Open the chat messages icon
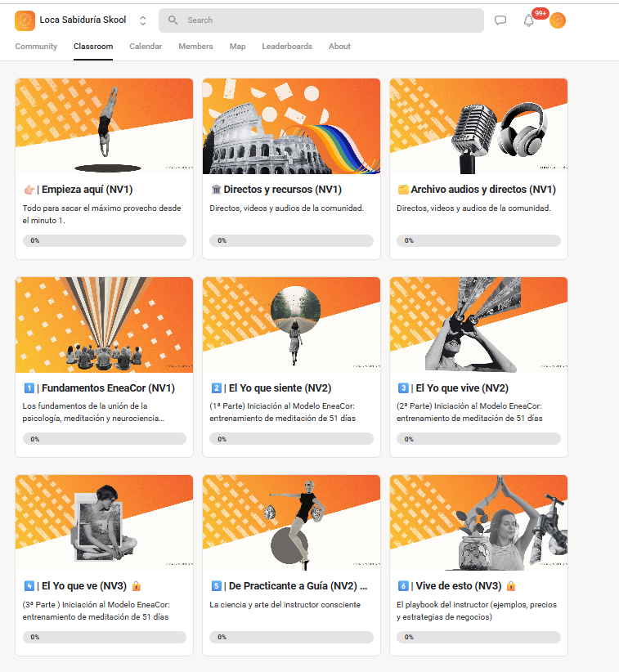Image resolution: width=619 pixels, height=672 pixels. pos(500,20)
